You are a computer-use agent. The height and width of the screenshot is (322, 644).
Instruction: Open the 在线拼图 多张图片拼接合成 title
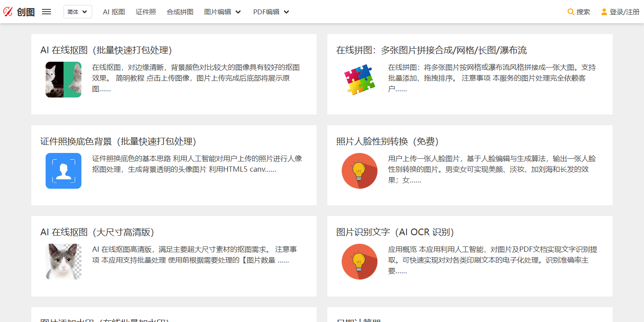432,50
